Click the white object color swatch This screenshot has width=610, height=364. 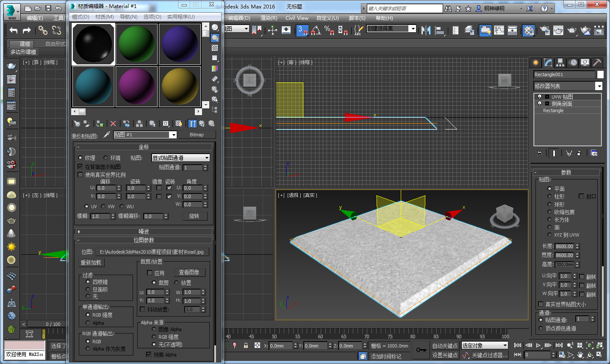point(600,74)
